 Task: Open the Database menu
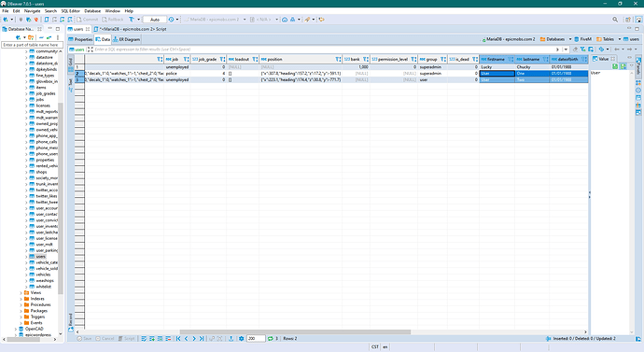coord(92,11)
